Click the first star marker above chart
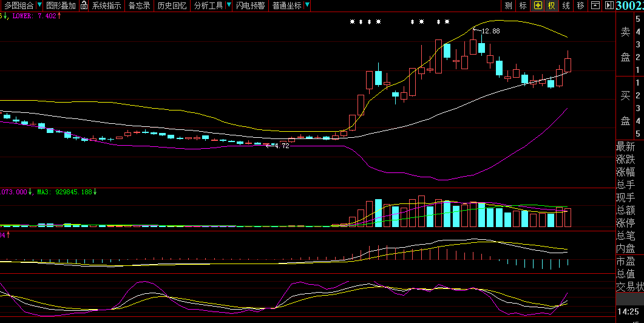 tap(352, 22)
